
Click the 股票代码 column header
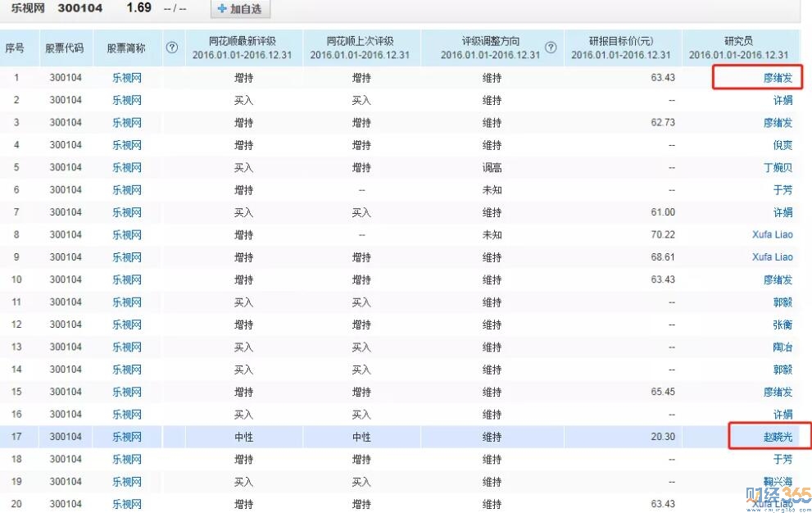[x=65, y=48]
